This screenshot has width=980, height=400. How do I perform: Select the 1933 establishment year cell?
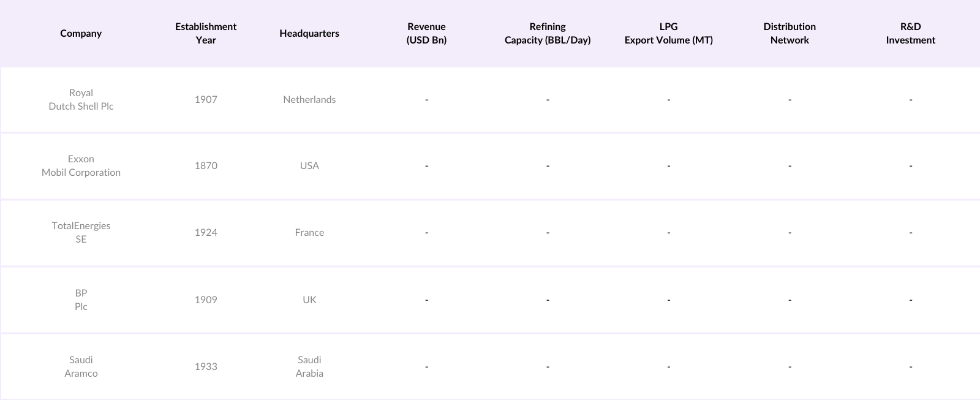206,366
